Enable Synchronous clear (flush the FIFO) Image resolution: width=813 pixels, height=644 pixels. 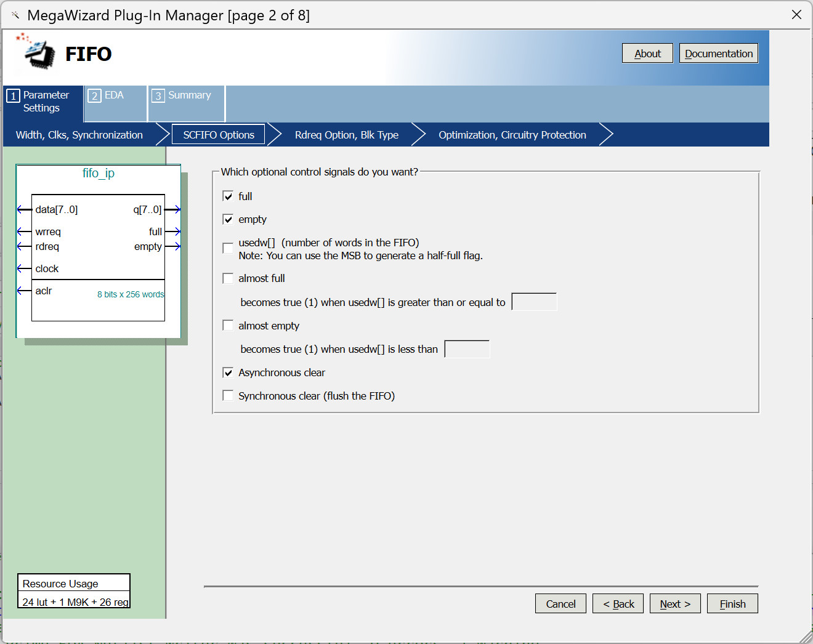tap(228, 396)
